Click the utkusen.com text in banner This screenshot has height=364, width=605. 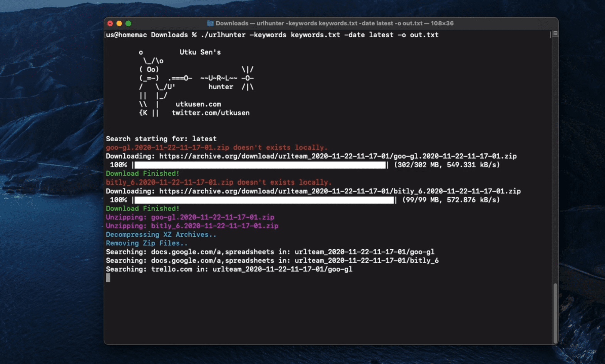pos(198,104)
